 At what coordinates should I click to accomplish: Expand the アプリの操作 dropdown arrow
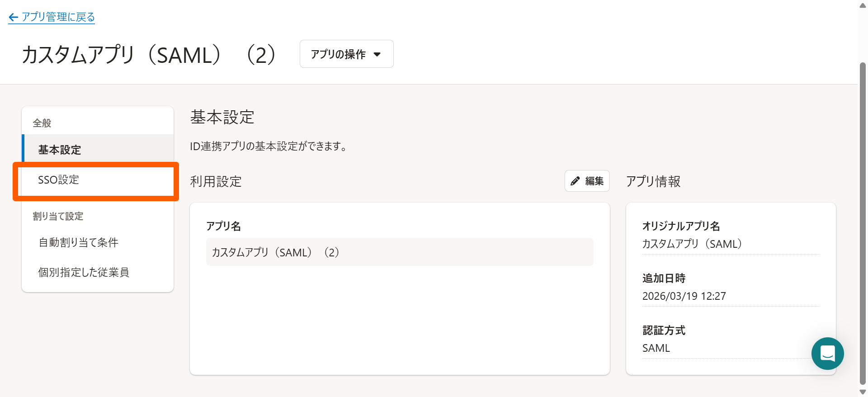coord(377,55)
